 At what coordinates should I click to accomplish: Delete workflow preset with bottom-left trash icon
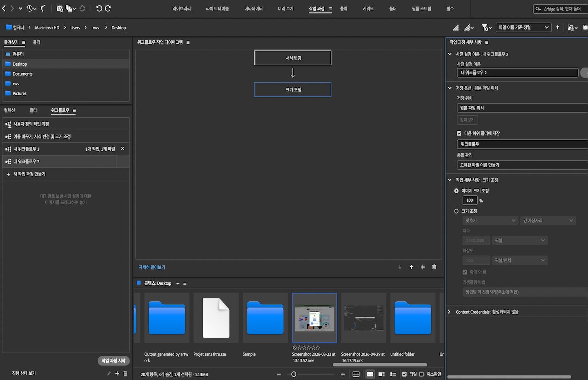tap(125, 373)
